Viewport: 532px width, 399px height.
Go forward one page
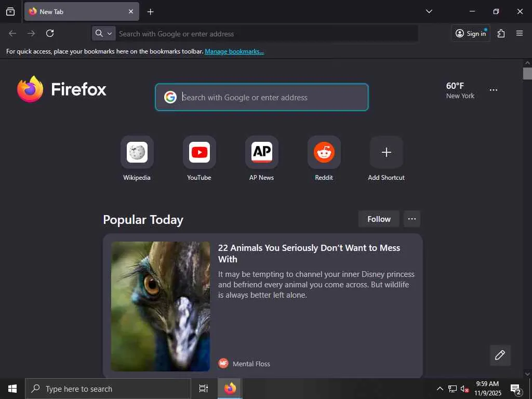click(x=31, y=33)
